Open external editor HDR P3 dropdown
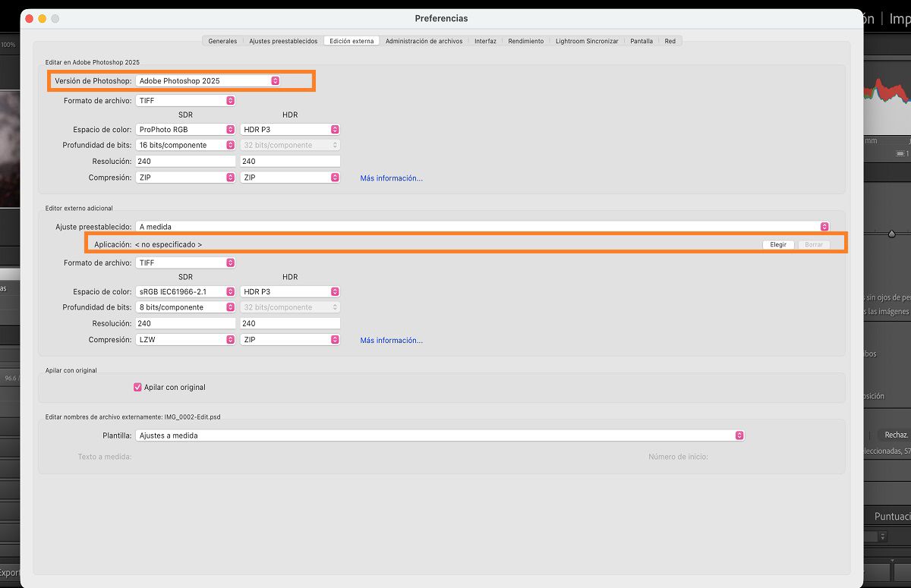This screenshot has width=911, height=588. [290, 291]
